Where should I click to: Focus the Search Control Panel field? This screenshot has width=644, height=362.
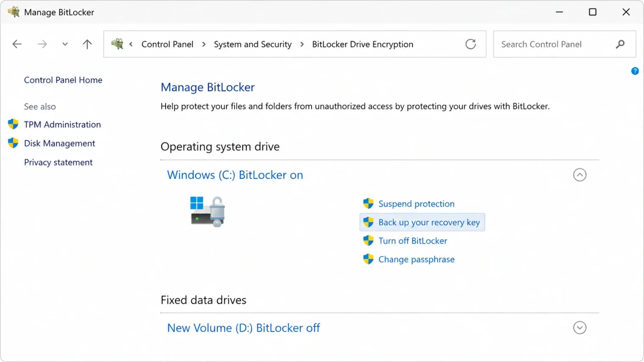(564, 44)
